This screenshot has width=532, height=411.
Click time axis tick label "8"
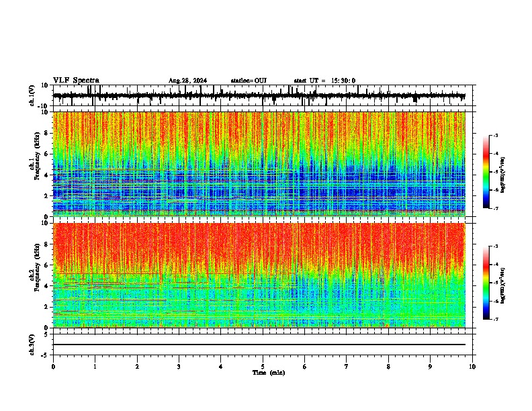coord(388,367)
